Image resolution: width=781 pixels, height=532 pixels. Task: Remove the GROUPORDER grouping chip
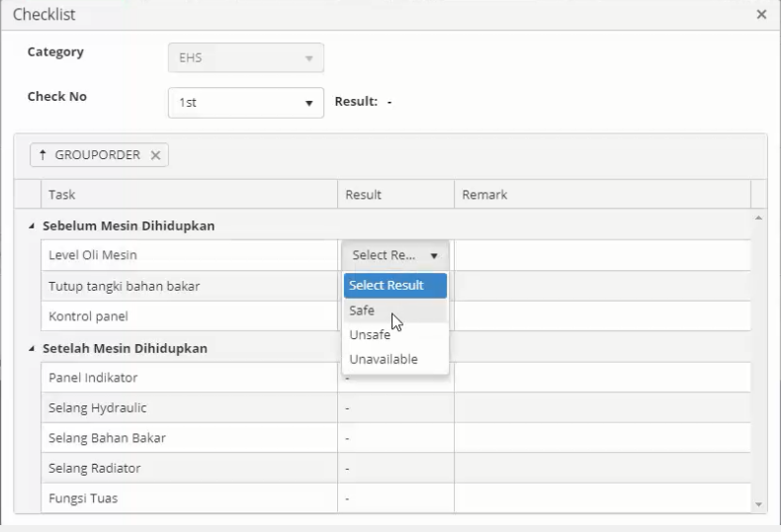(155, 155)
